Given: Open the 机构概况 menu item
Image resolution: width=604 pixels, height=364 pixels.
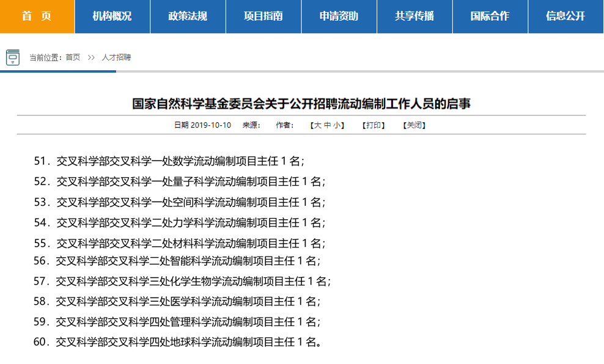Looking at the screenshot, I should 112,16.
